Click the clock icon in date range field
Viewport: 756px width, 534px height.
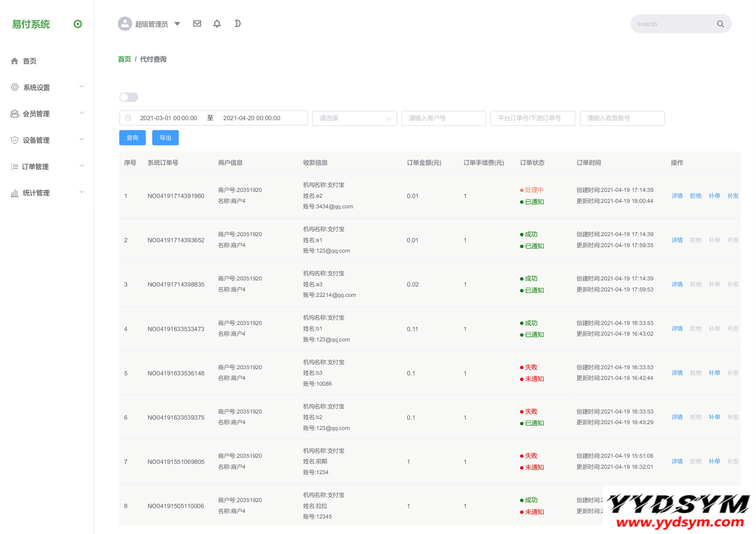(128, 118)
